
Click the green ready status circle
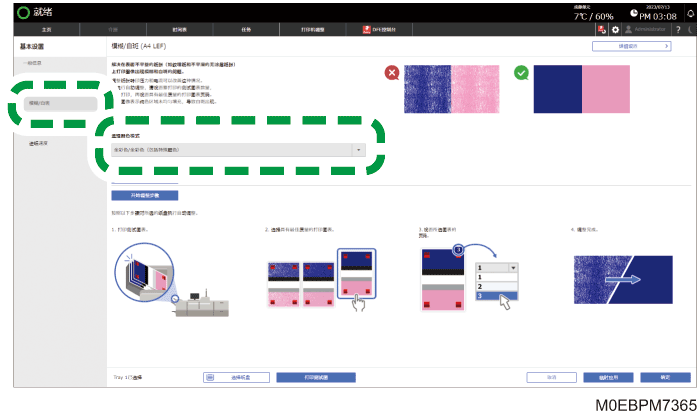[x=23, y=12]
